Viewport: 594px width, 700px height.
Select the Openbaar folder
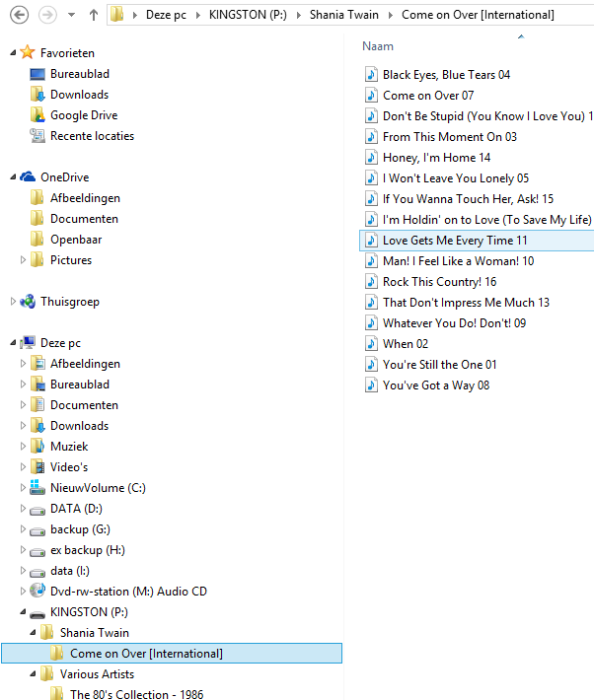(76, 240)
